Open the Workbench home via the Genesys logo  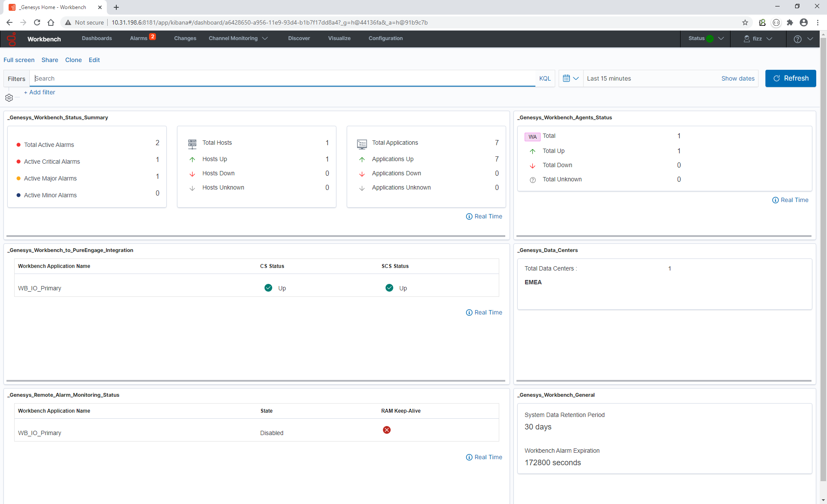[x=11, y=39]
